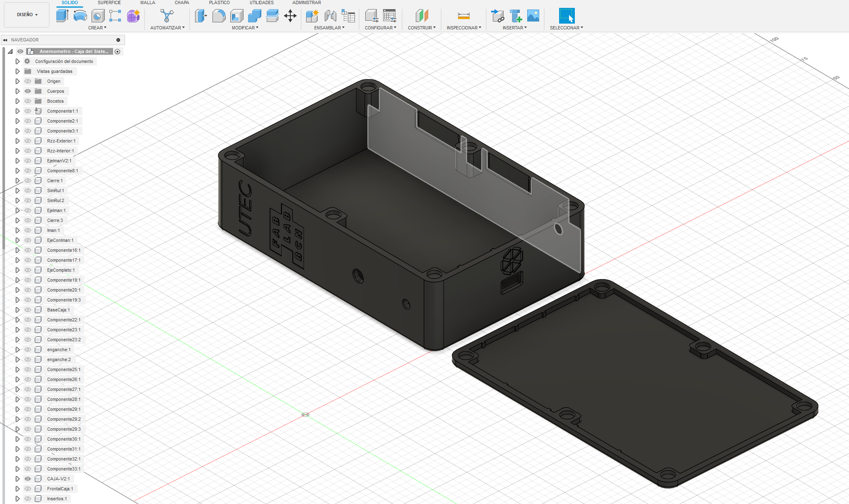Activate the root component radio button
Screen dimensions: 849x504
(x=118, y=51)
